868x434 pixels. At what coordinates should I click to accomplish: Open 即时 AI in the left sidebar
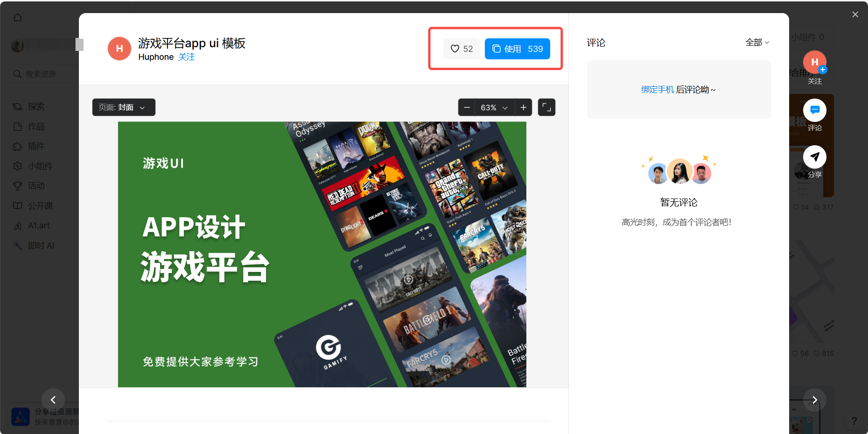pyautogui.click(x=34, y=246)
